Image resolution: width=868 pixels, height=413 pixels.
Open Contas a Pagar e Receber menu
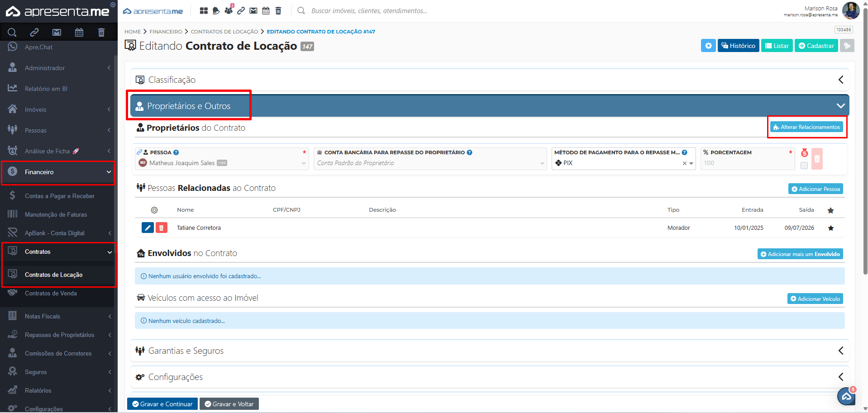[59, 196]
